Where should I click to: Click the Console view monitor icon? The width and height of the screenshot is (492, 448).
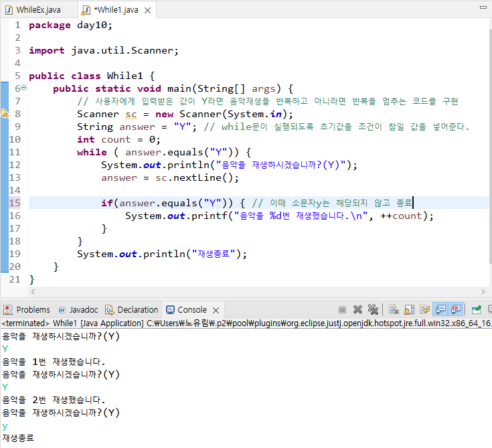170,310
